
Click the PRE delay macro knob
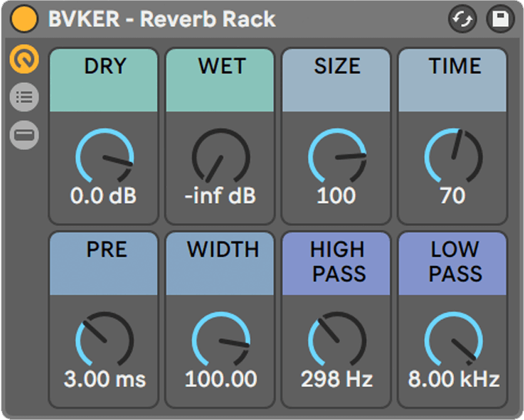pos(105,339)
